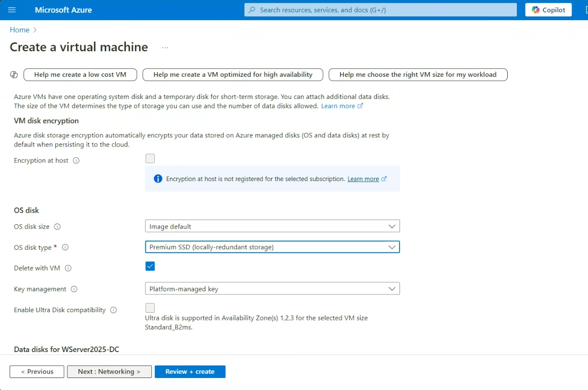588x390 pixels.
Task: Open the more options ellipsis beside page title
Action: [x=165, y=48]
